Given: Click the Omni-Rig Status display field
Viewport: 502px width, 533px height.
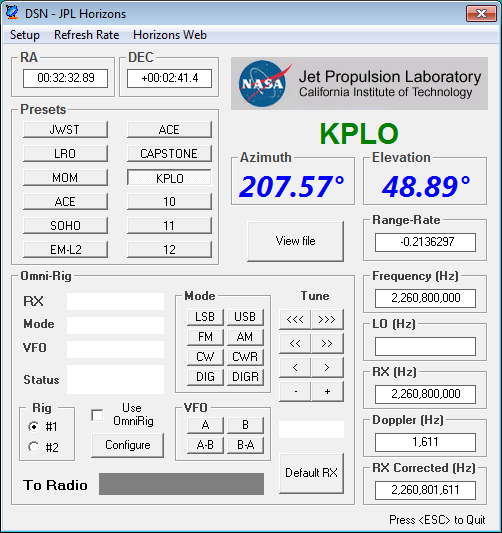Looking at the screenshot, I should click(115, 379).
